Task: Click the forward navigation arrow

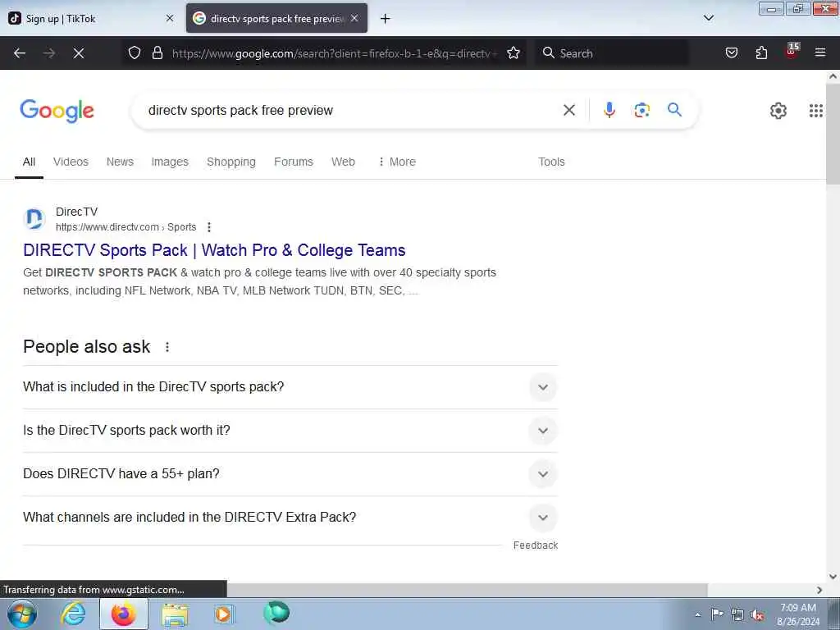Action: point(49,53)
